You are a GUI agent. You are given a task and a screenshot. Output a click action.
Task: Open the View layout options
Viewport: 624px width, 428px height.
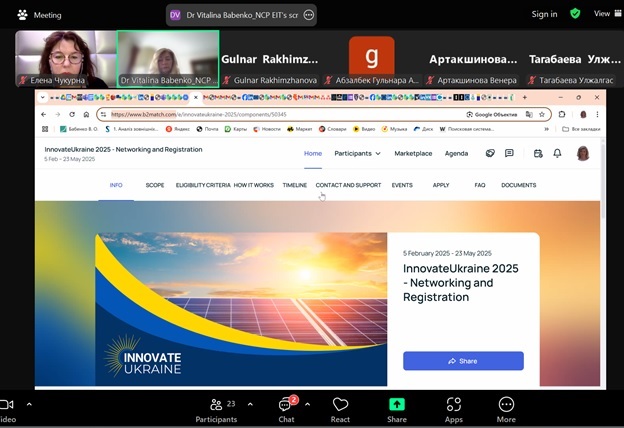click(x=607, y=14)
